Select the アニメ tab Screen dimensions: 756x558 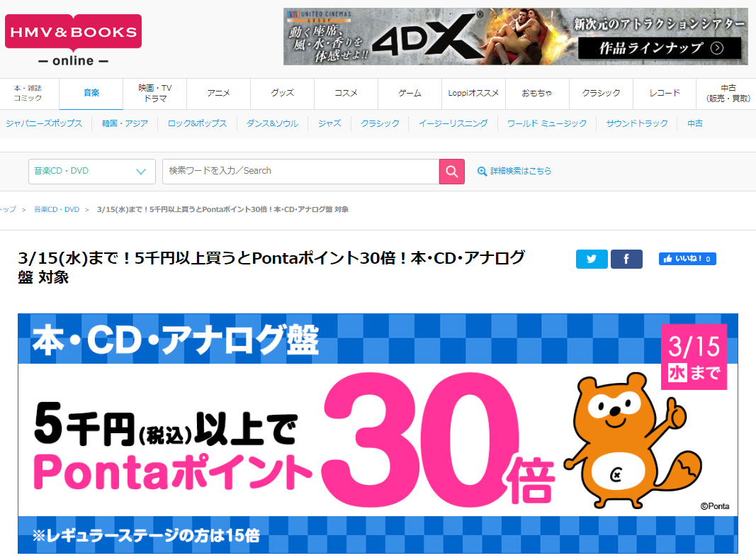tap(218, 93)
